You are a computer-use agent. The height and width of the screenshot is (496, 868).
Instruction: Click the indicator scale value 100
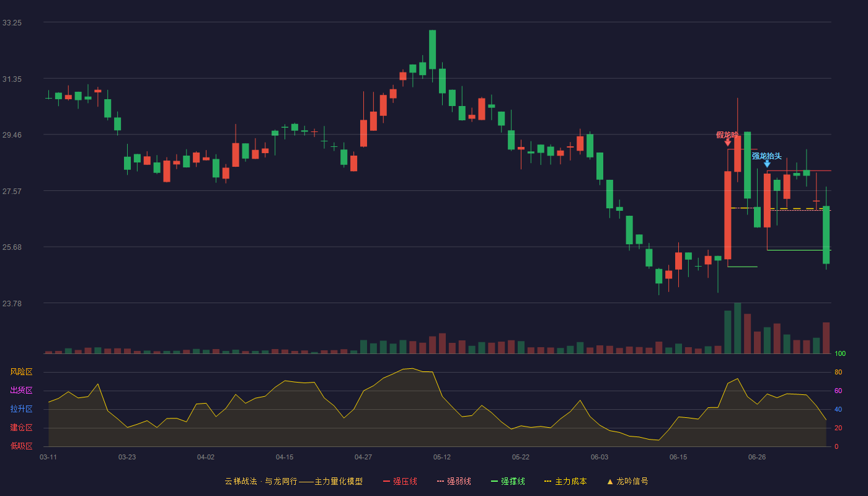click(x=840, y=353)
